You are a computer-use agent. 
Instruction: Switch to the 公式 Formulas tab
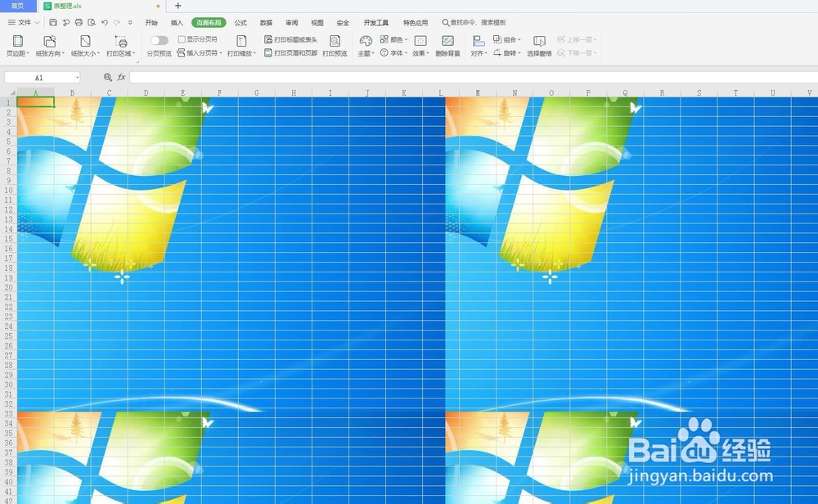coord(240,22)
